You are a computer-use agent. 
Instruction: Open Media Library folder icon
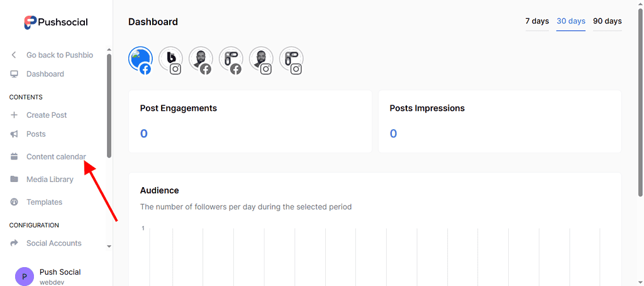[x=14, y=180]
